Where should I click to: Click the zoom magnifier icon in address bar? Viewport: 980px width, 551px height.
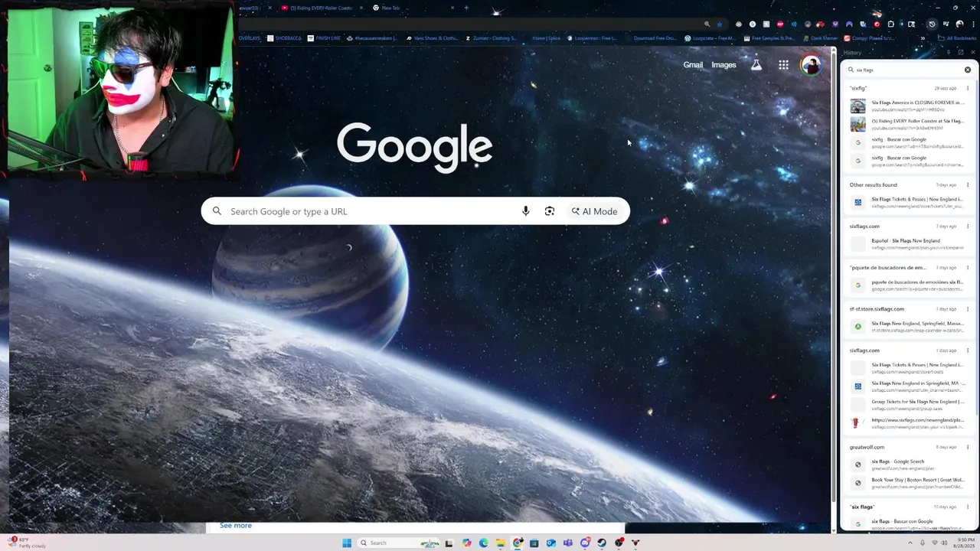[x=707, y=24]
